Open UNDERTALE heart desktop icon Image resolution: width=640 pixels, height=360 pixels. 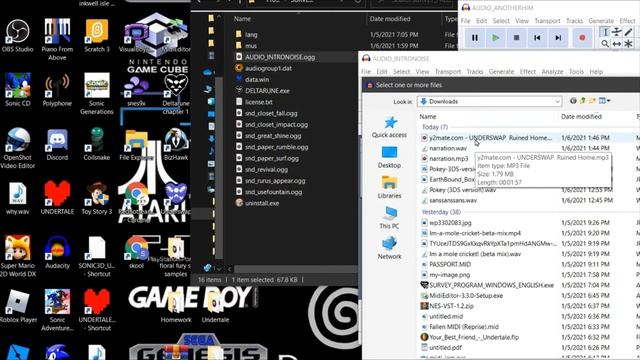(57, 198)
